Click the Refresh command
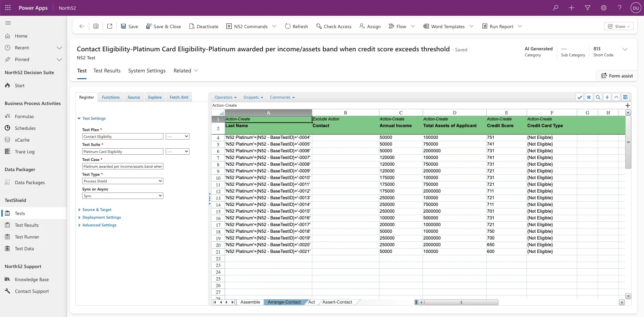Viewport: 644px width, 317px height. 297,27
